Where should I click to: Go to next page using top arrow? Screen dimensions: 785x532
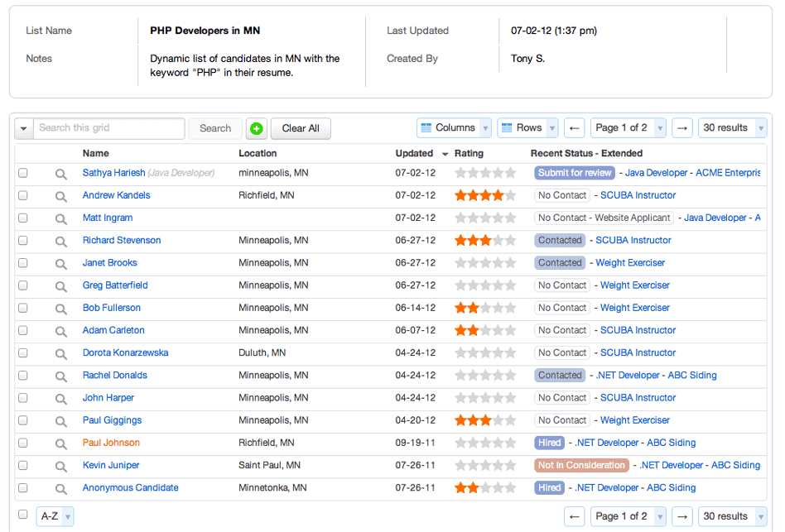click(x=681, y=128)
